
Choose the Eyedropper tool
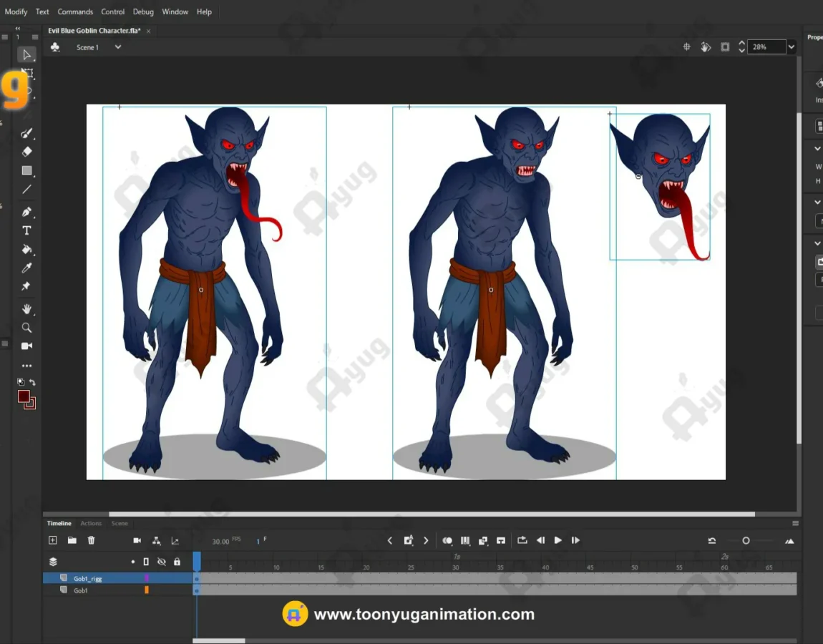tap(26, 268)
